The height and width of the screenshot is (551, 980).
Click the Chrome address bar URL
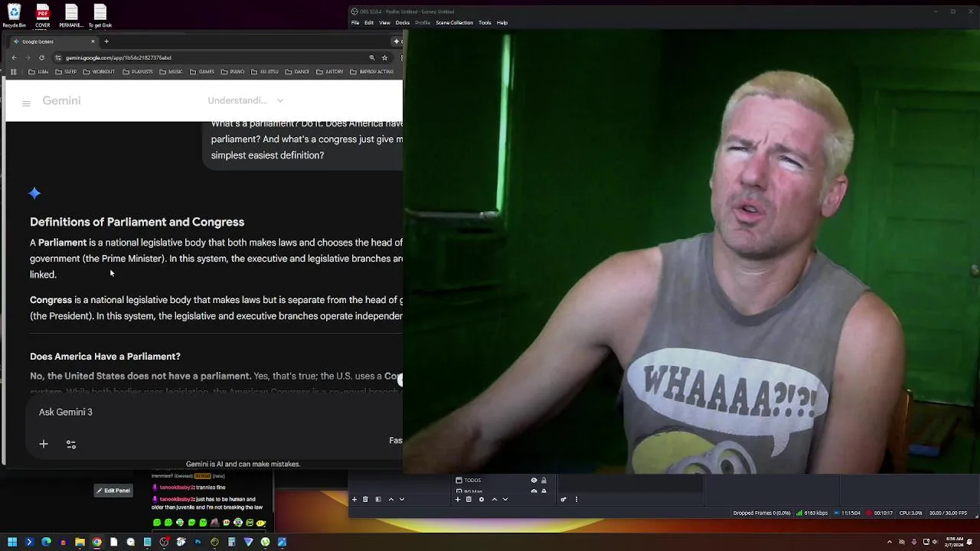click(118, 57)
